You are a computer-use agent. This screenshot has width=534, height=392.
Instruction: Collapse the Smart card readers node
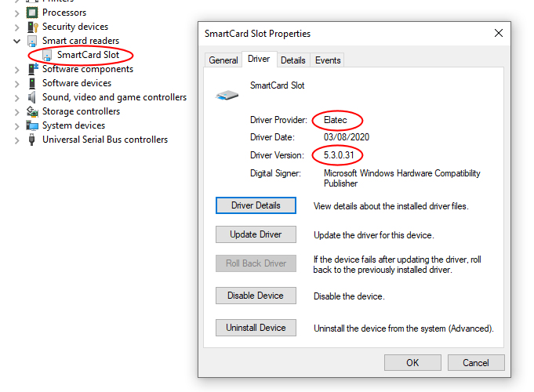click(17, 41)
